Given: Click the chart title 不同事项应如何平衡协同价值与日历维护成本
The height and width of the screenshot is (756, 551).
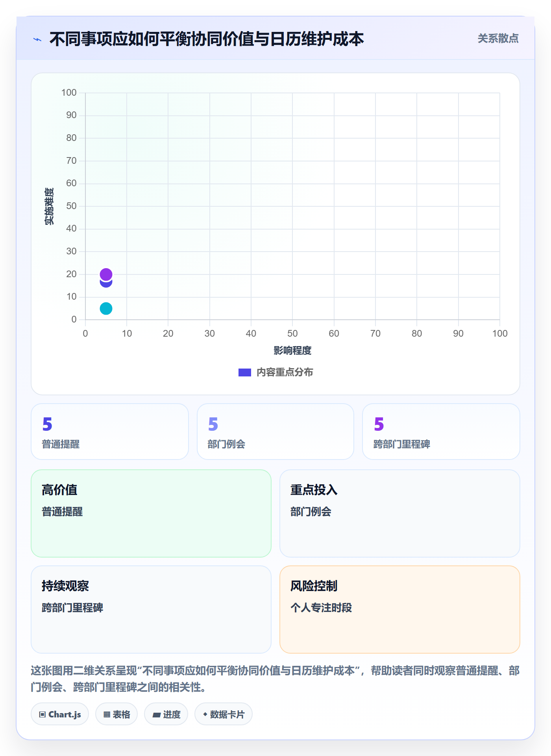Looking at the screenshot, I should [x=207, y=39].
